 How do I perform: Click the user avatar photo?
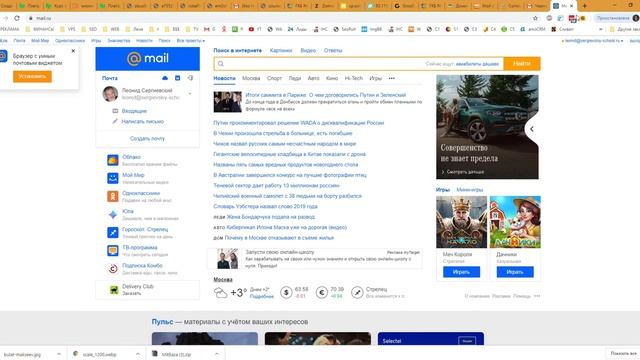coord(110,94)
